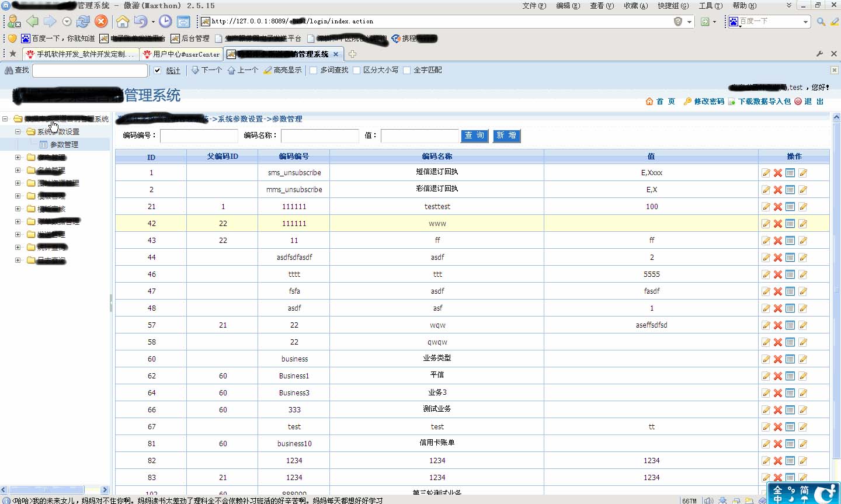Delete the mms_unsubscribe row
Image resolution: width=841 pixels, height=504 pixels.
click(x=777, y=189)
